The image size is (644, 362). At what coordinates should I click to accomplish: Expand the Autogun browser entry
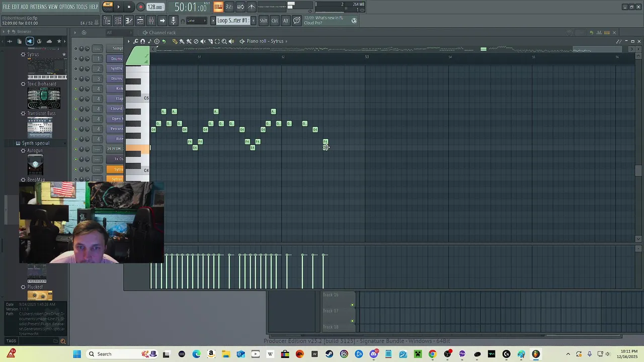click(x=23, y=151)
